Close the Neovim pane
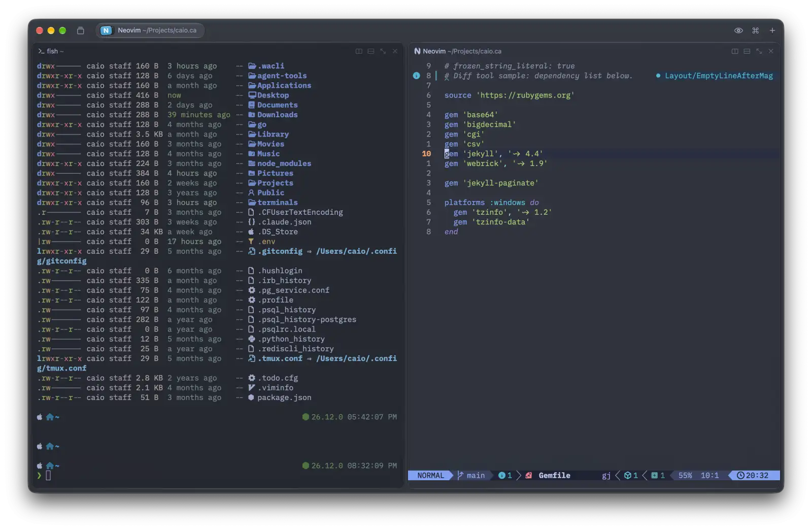This screenshot has height=530, width=812. (771, 51)
